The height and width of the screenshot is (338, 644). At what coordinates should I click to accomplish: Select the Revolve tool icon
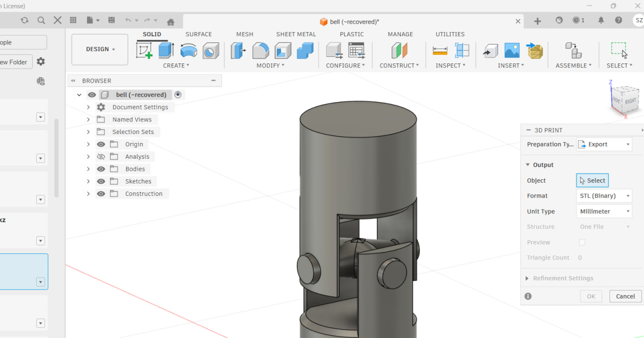point(189,50)
